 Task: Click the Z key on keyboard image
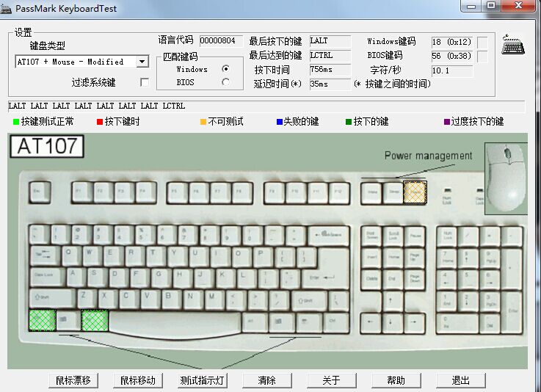[x=87, y=298]
